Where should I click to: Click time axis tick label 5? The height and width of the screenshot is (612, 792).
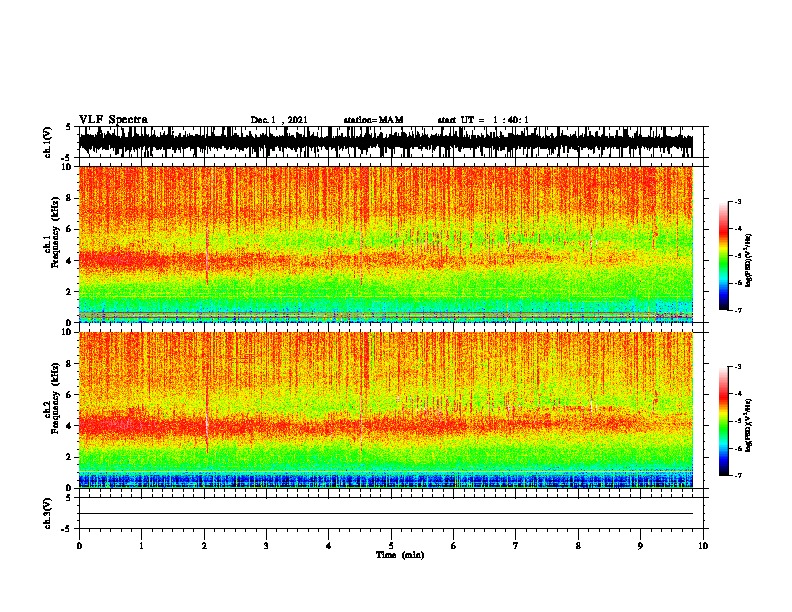391,546
